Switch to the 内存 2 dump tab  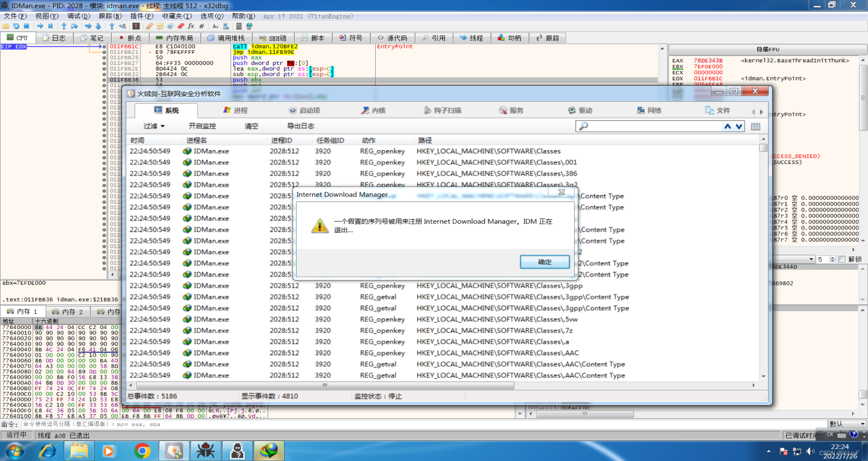68,312
